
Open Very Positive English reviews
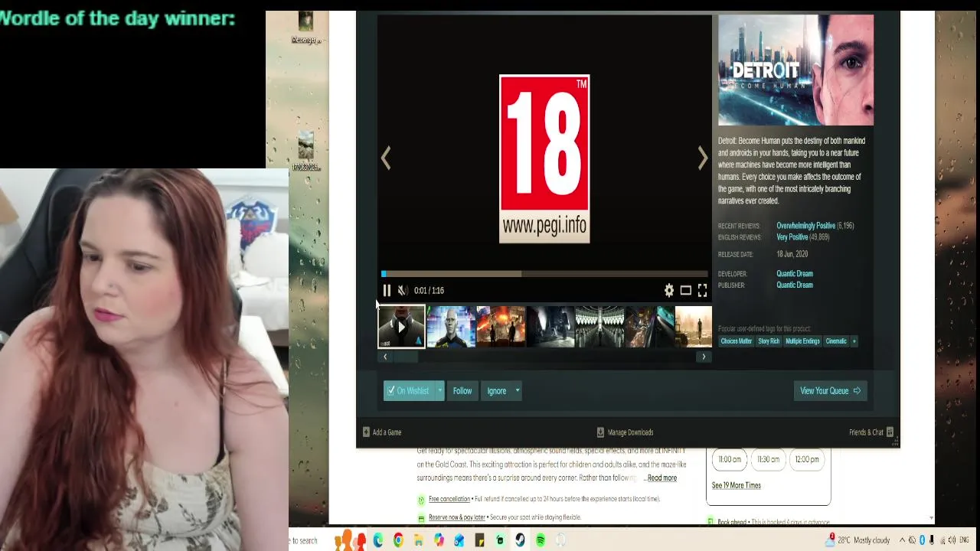tap(792, 237)
